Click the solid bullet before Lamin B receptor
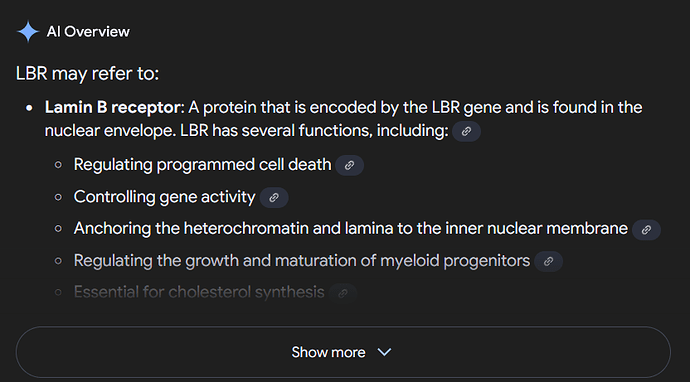 click(x=29, y=108)
